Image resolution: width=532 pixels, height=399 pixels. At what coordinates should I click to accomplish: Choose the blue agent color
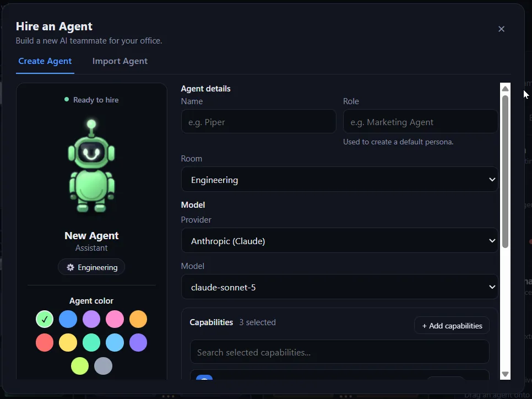(x=68, y=319)
